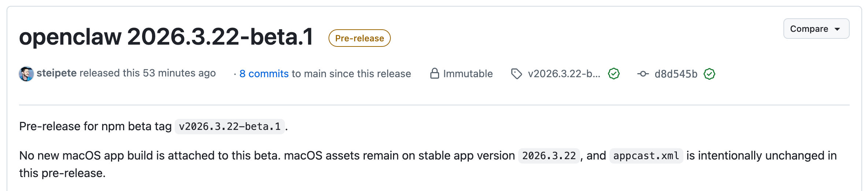Open the truncated v2026.3.22-b... tag link
Screen dimensions: 868x191
point(564,74)
